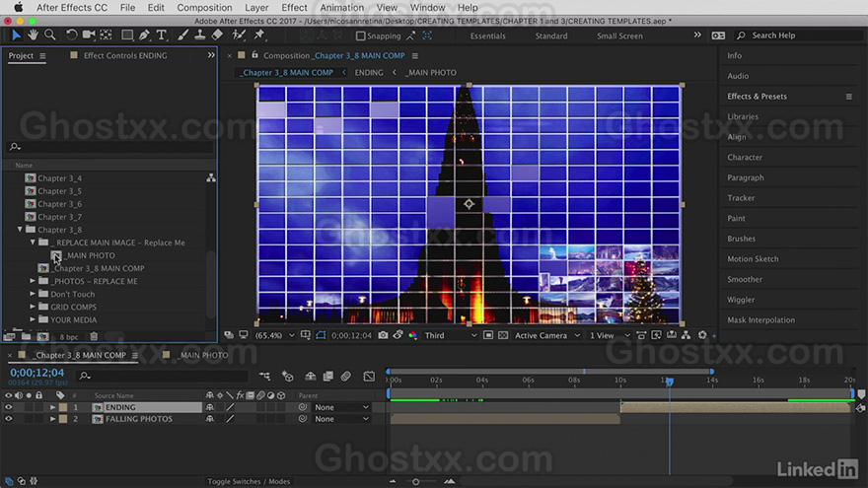Image resolution: width=868 pixels, height=488 pixels.
Task: Expand the ENDING layer properties
Action: point(52,407)
